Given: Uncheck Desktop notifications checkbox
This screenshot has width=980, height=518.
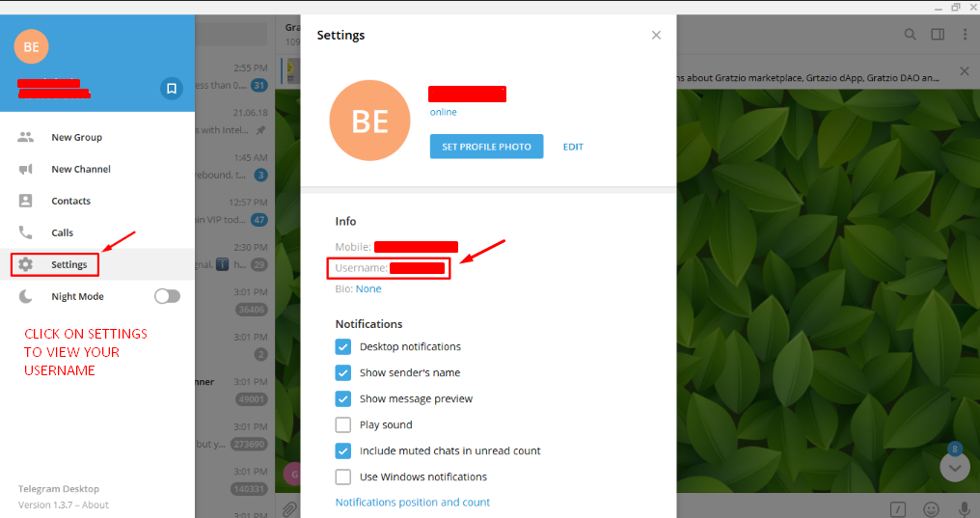Looking at the screenshot, I should (x=343, y=347).
